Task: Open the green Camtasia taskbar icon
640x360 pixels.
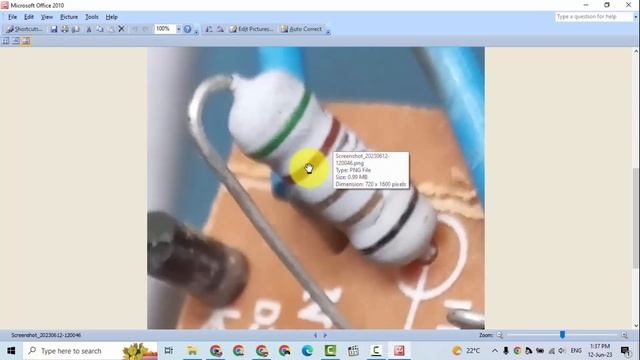Action: click(330, 351)
